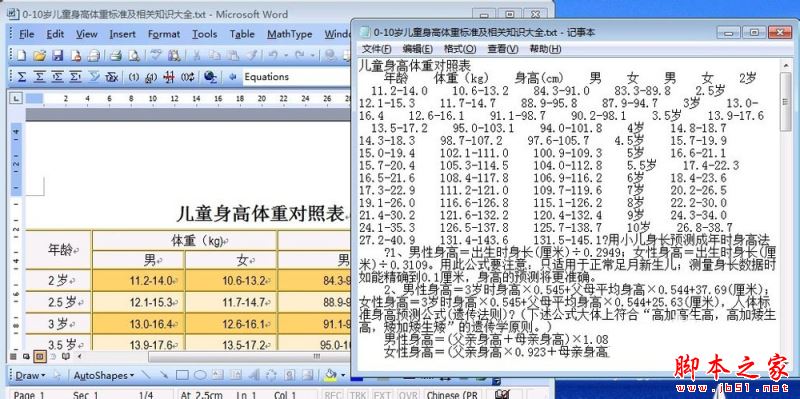
Task: Open the Undo history dropdown arrow
Action: pyautogui.click(x=285, y=55)
